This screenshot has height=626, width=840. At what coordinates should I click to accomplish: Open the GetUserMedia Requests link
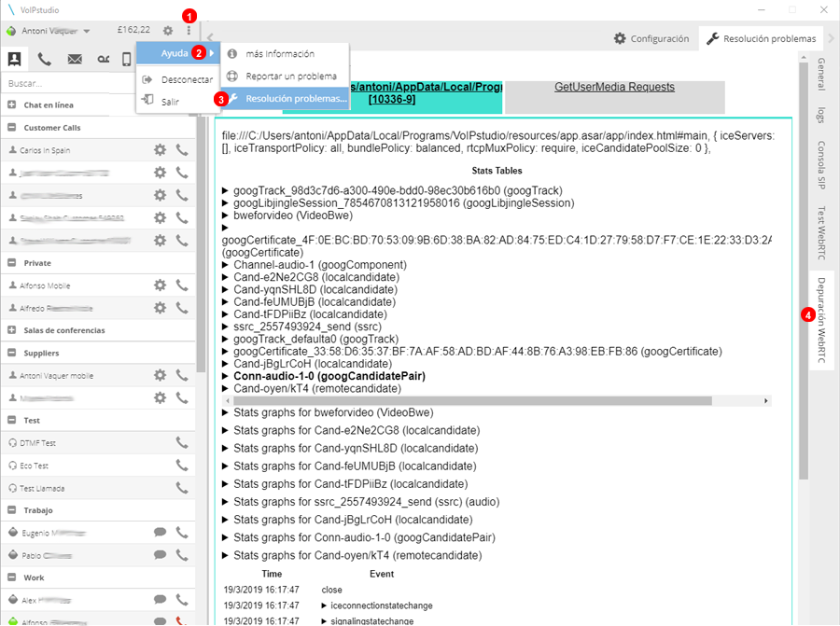[x=615, y=87]
